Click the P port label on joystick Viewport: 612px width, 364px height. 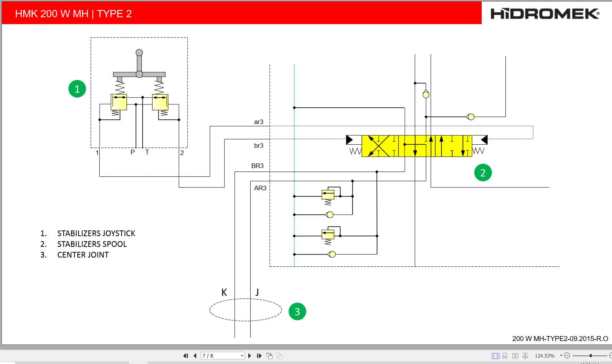point(133,152)
